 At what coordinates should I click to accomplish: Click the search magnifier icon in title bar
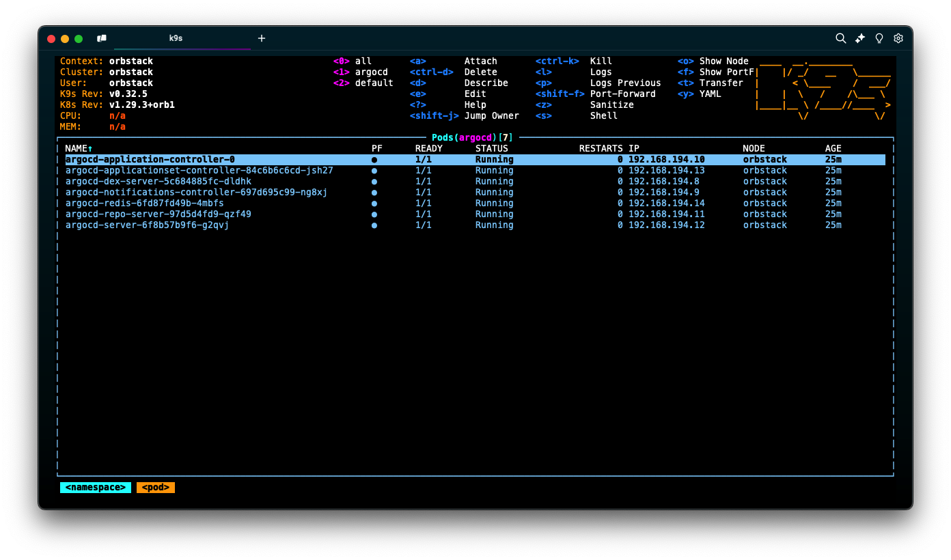(841, 38)
